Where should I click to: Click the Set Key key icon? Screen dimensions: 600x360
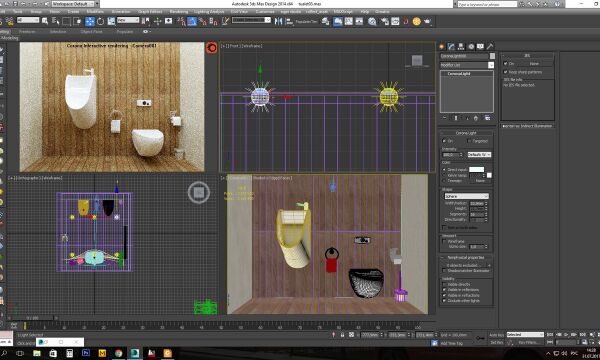(480, 338)
